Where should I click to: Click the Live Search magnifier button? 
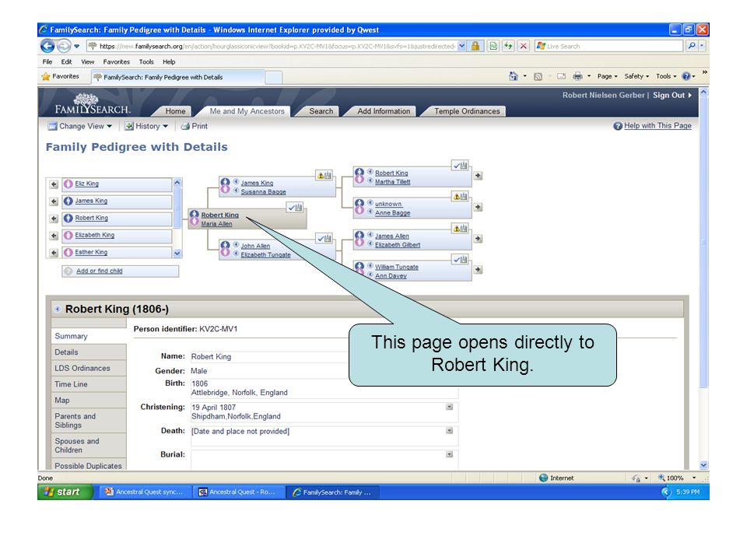(692, 46)
